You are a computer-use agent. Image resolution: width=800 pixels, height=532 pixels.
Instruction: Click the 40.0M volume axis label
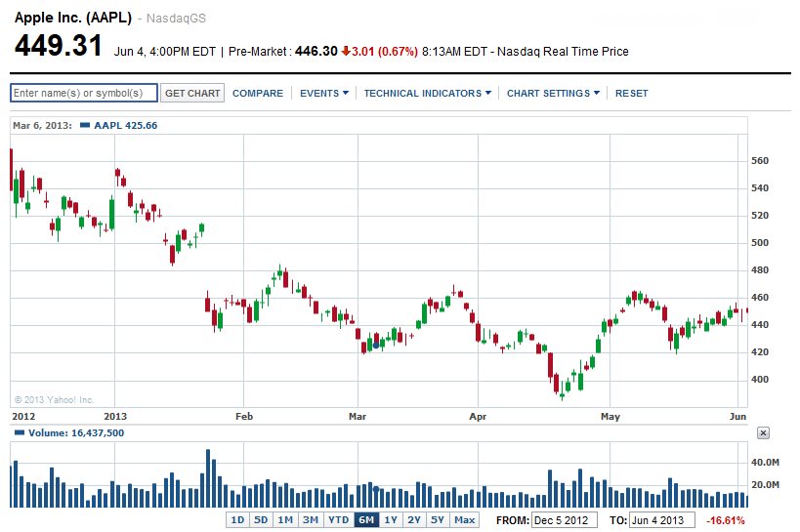click(765, 462)
